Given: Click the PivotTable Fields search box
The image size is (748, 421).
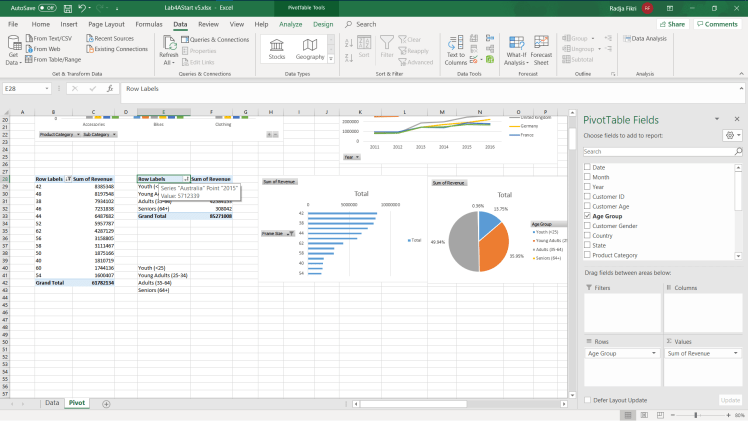Looking at the screenshot, I should pyautogui.click(x=657, y=151).
